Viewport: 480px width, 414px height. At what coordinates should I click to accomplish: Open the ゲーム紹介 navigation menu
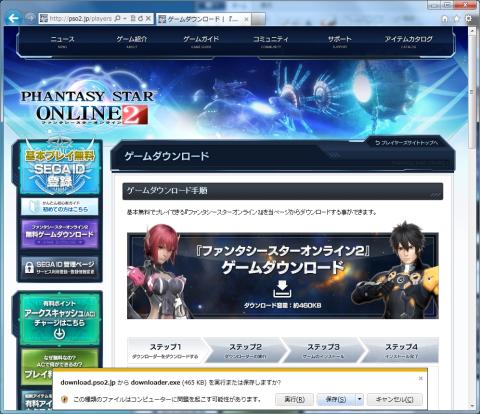132,41
